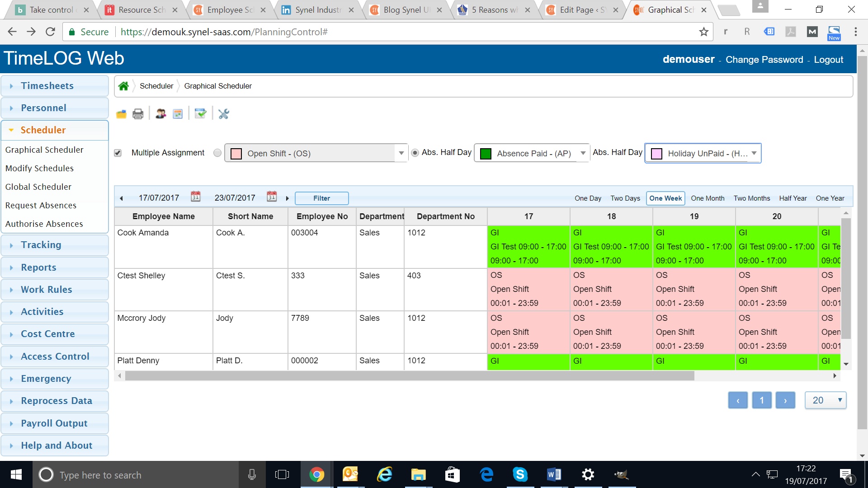Image resolution: width=868 pixels, height=488 pixels.
Task: Select the radio button before Abs. Half Day
Action: click(415, 153)
